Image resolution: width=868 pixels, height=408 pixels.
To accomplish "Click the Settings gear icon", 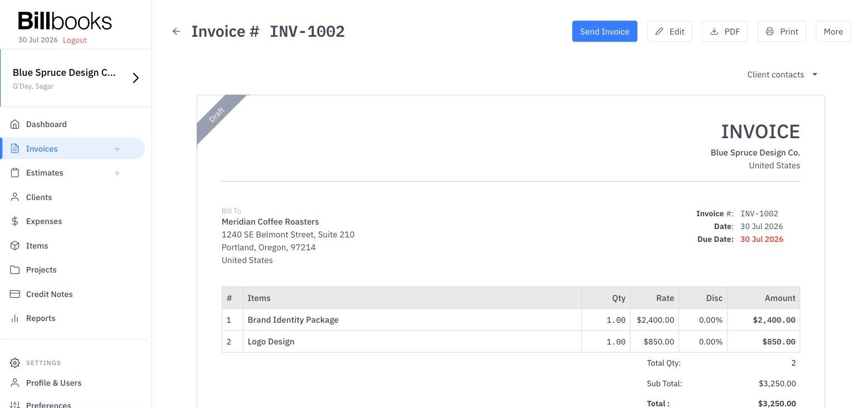I will (x=15, y=363).
